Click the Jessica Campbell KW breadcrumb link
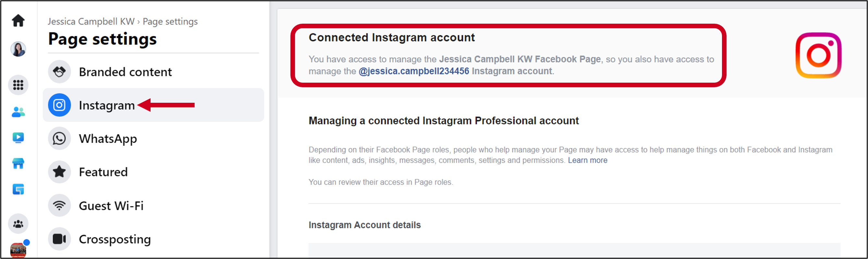Screen dimensions: 868x259 tap(91, 21)
